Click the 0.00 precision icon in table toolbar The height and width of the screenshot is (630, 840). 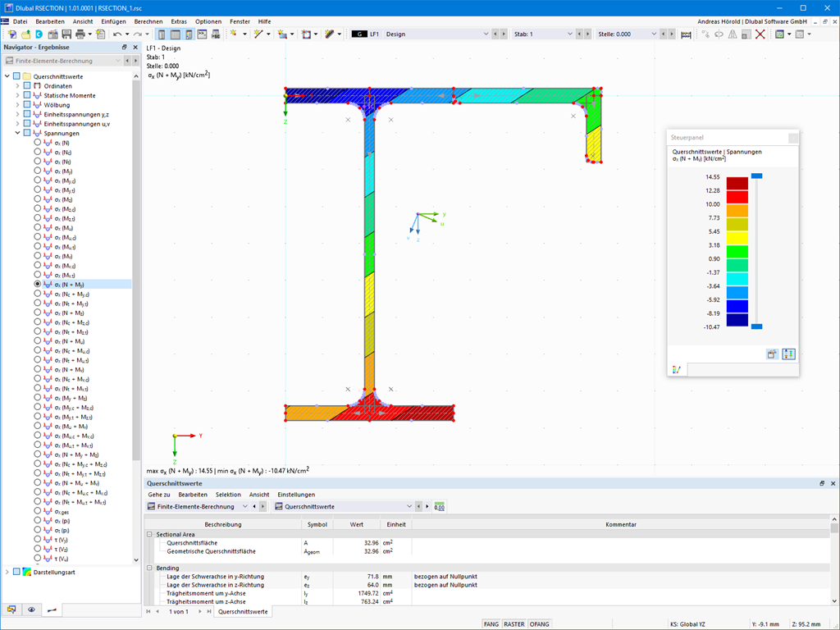(x=440, y=506)
